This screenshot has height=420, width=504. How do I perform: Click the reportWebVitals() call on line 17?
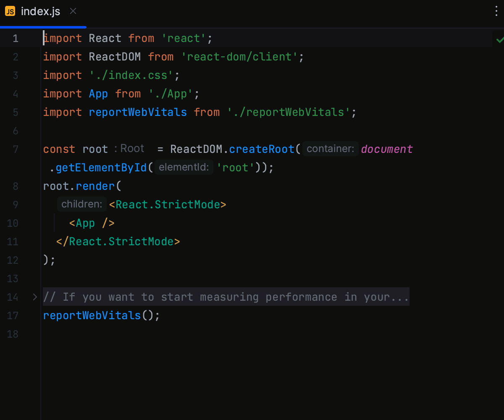pyautogui.click(x=92, y=315)
